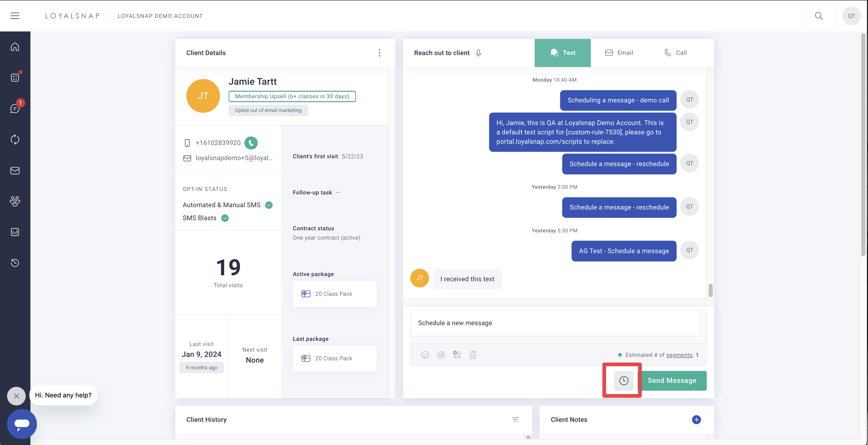
Task: Click the One year contract status
Action: click(326, 238)
